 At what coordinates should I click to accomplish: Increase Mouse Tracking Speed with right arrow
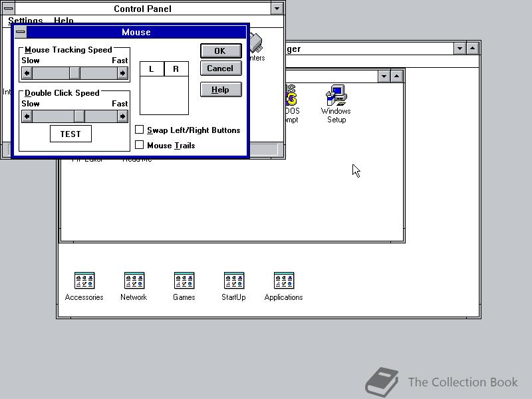click(x=122, y=73)
